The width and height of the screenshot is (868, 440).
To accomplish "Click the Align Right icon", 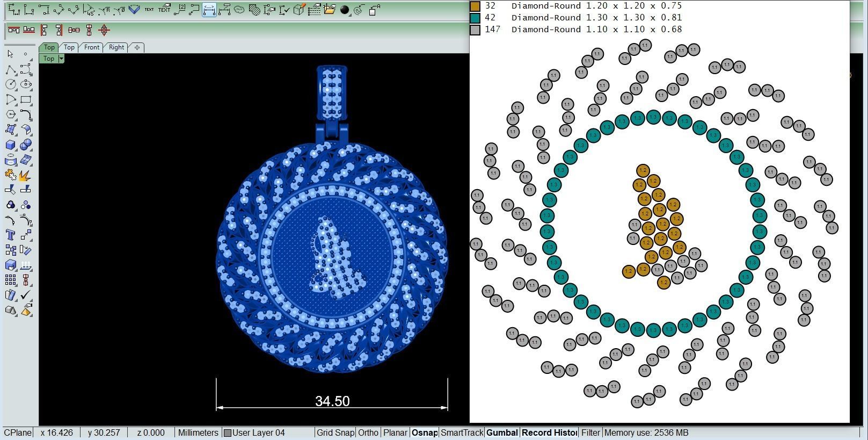I will tap(59, 30).
